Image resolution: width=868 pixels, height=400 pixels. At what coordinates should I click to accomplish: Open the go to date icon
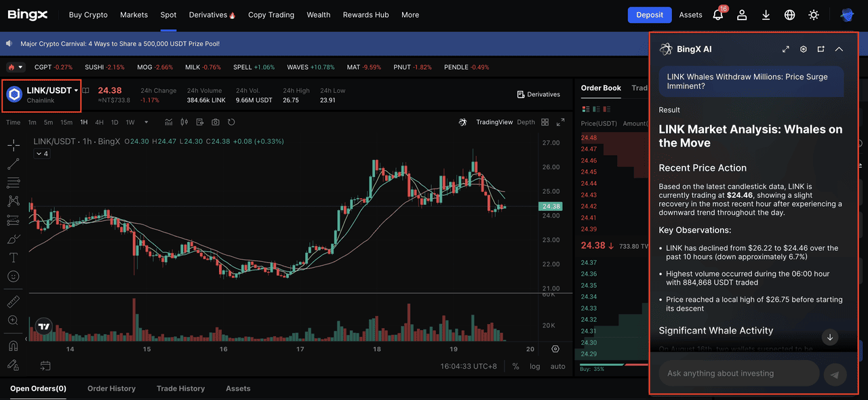pyautogui.click(x=45, y=366)
